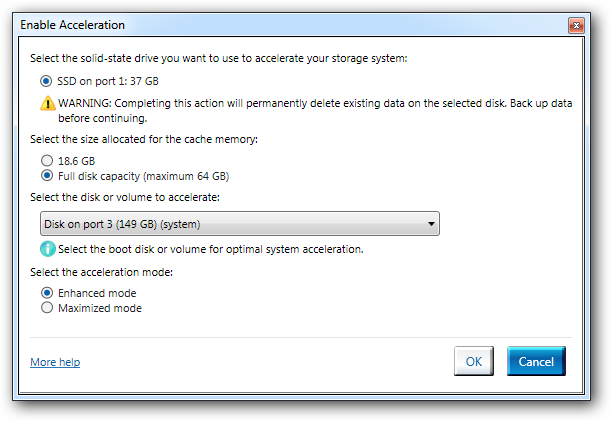Click the boot disk optimal acceleration hint
This screenshot has width=611, height=421.
[211, 249]
